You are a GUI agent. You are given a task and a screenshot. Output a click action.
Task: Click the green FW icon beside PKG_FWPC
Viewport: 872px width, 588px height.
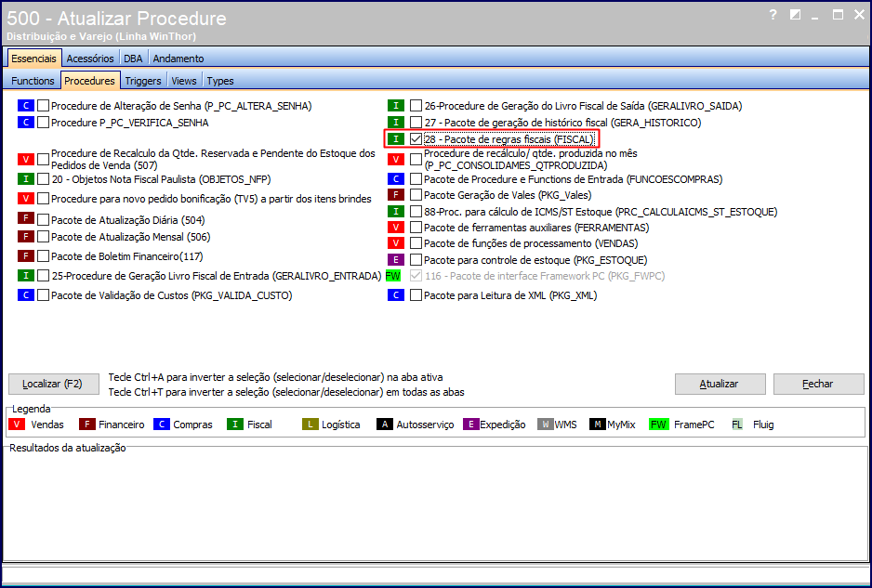[393, 276]
